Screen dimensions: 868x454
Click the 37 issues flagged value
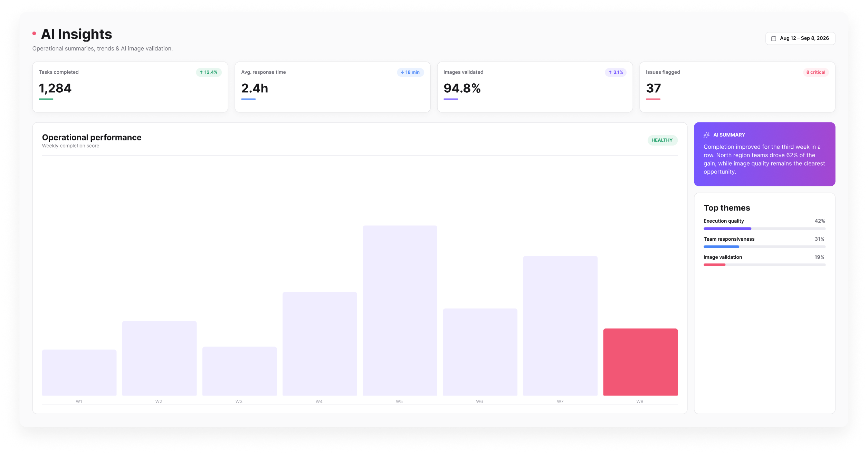(654, 89)
